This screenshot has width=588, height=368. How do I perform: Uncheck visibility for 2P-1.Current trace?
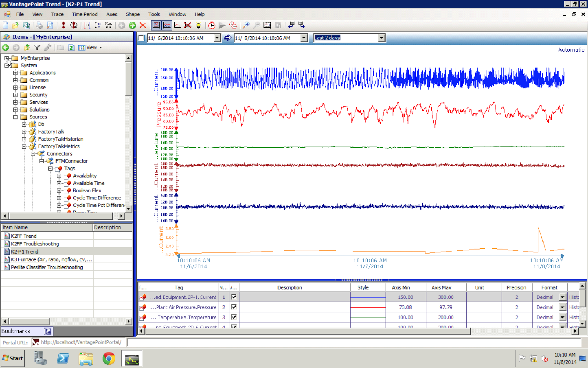click(234, 297)
